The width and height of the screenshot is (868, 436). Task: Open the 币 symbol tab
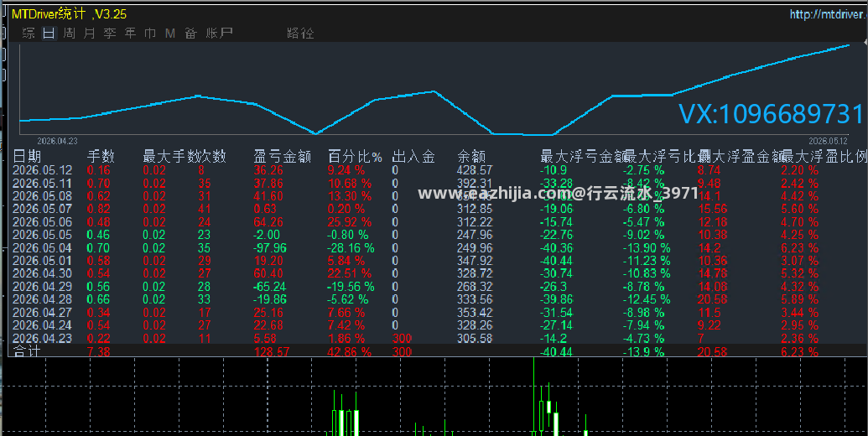150,34
